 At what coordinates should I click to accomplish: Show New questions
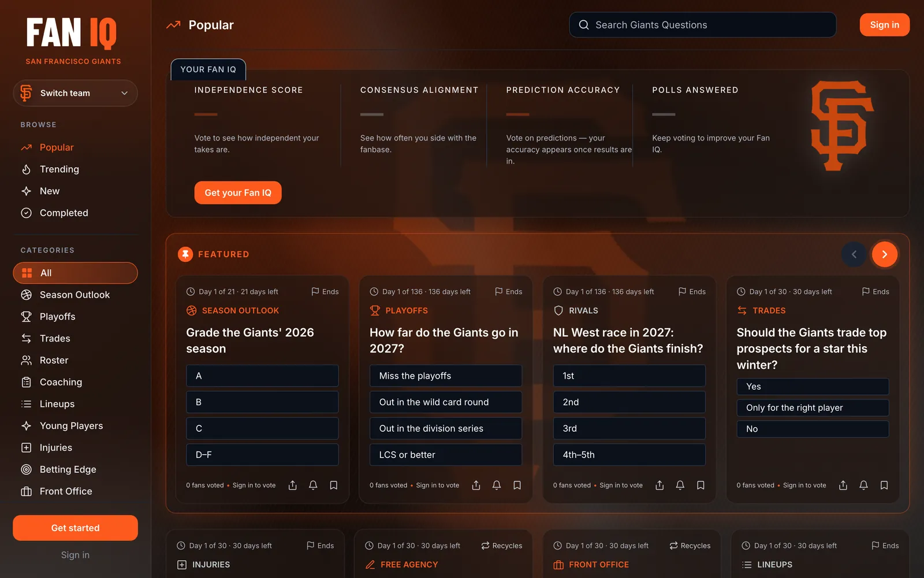[x=75, y=191]
